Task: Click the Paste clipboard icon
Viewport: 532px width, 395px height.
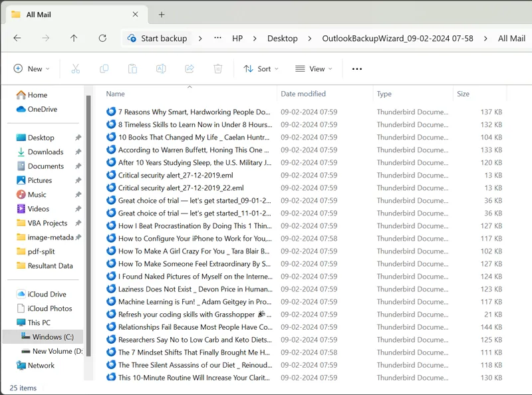Action: pyautogui.click(x=132, y=68)
